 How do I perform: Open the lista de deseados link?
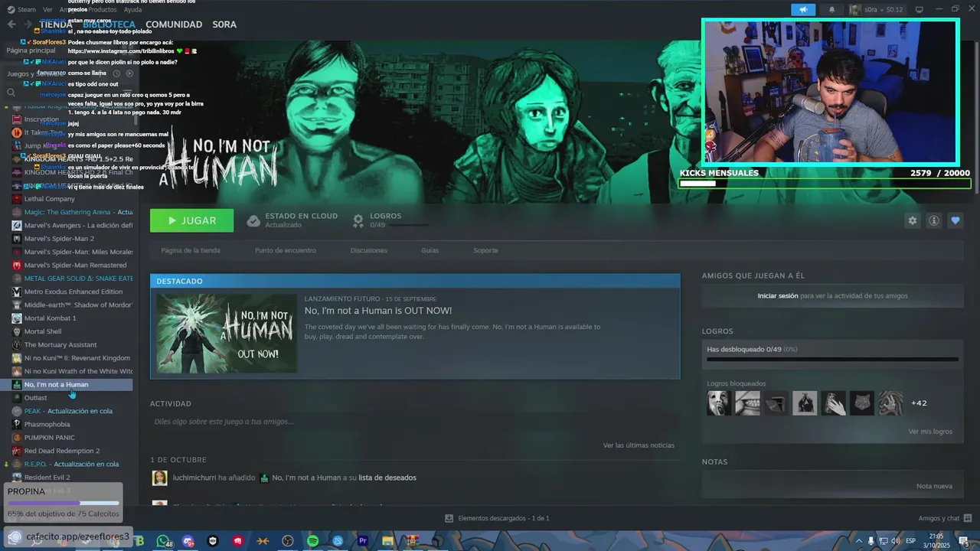click(387, 478)
